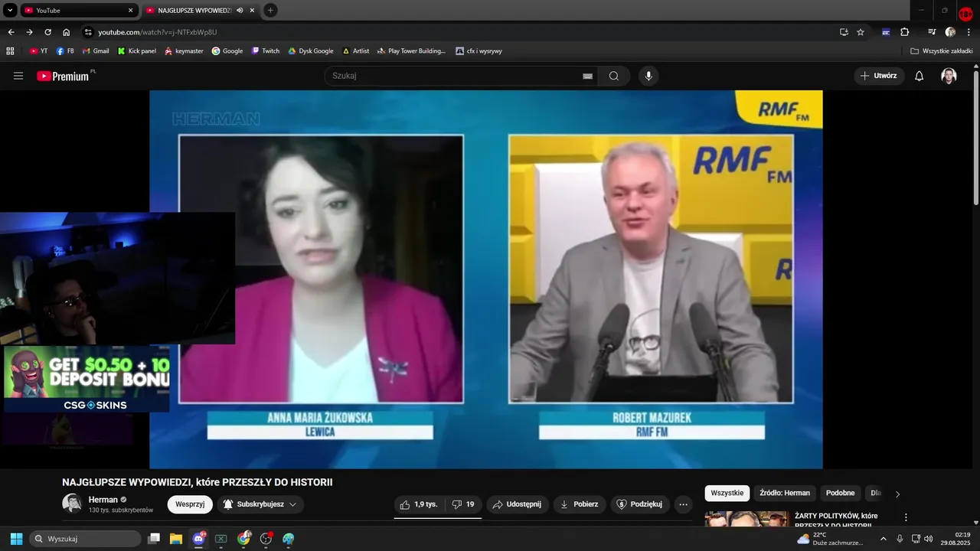
Task: Open the on-screen keyboard in search box
Action: 587,76
